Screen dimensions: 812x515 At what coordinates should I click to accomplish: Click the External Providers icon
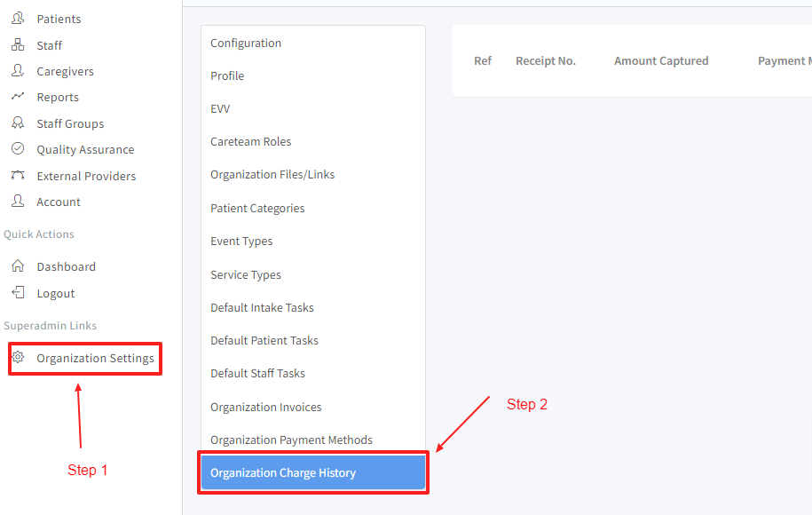point(18,176)
